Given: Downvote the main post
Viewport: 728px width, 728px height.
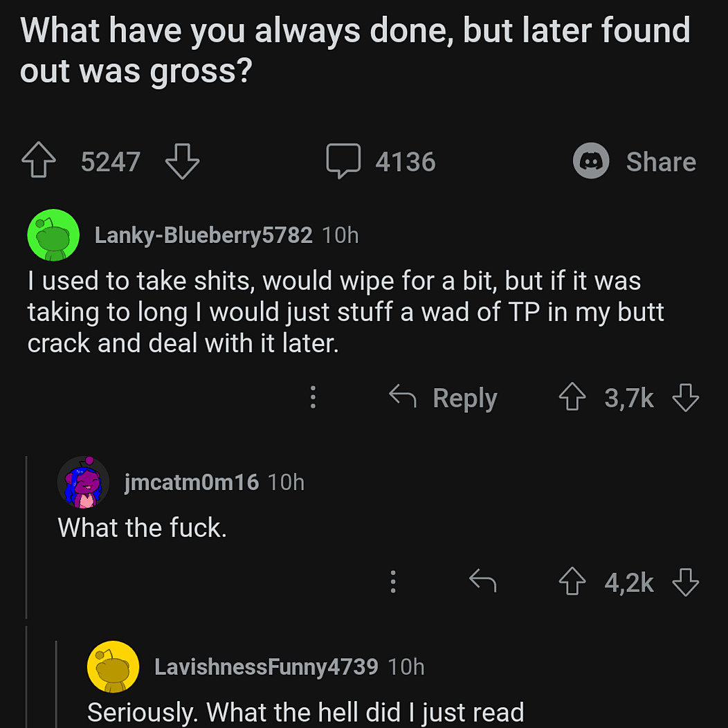Looking at the screenshot, I should pyautogui.click(x=182, y=161).
